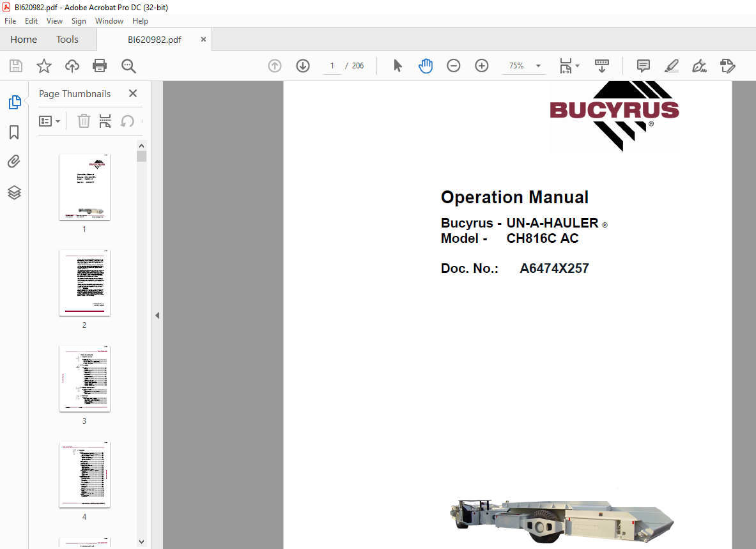Click the Fit page width icon
Image resolution: width=756 pixels, height=549 pixels.
pos(566,66)
